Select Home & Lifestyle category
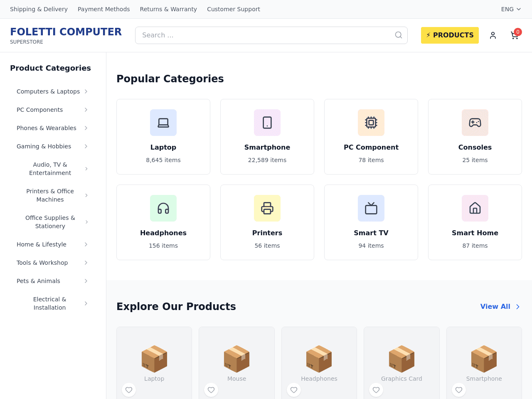 click(42, 244)
